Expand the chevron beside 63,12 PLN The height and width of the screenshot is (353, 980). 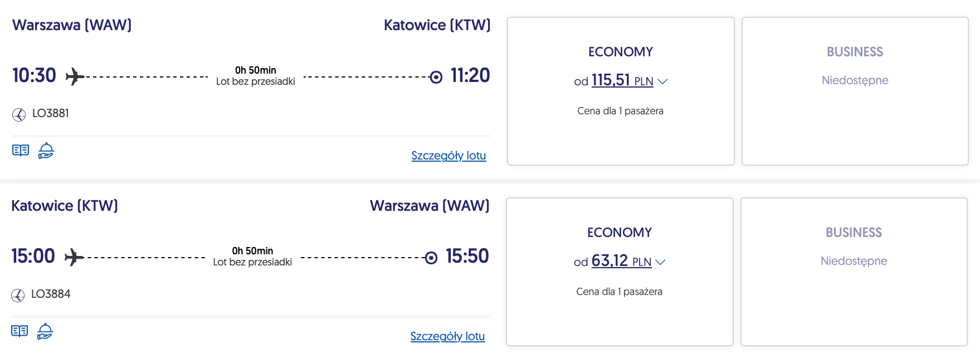(661, 262)
